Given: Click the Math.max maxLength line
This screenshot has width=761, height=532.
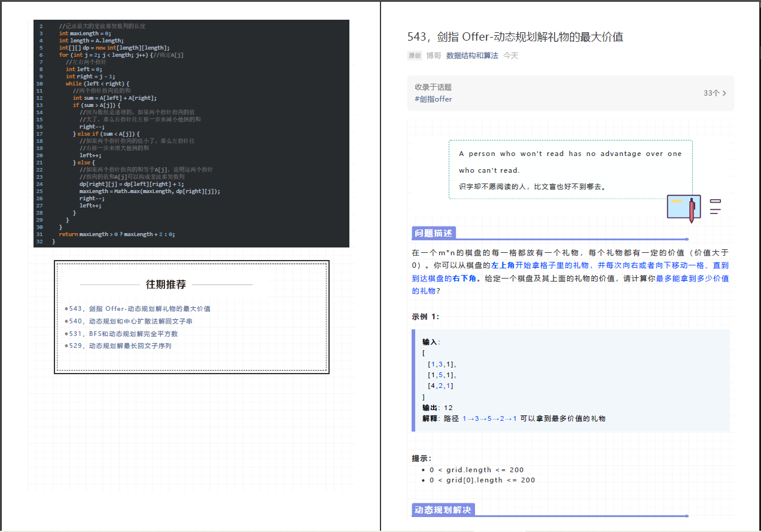Looking at the screenshot, I should [150, 191].
